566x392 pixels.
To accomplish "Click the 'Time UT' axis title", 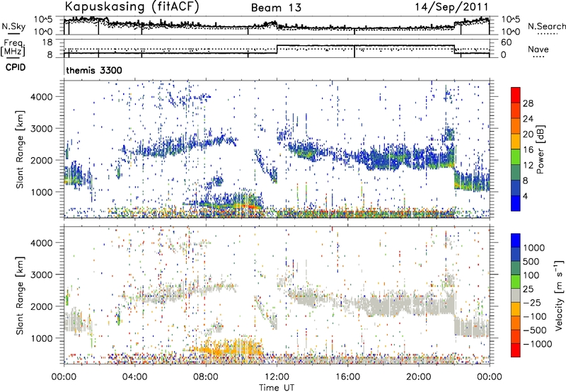I will (x=277, y=388).
